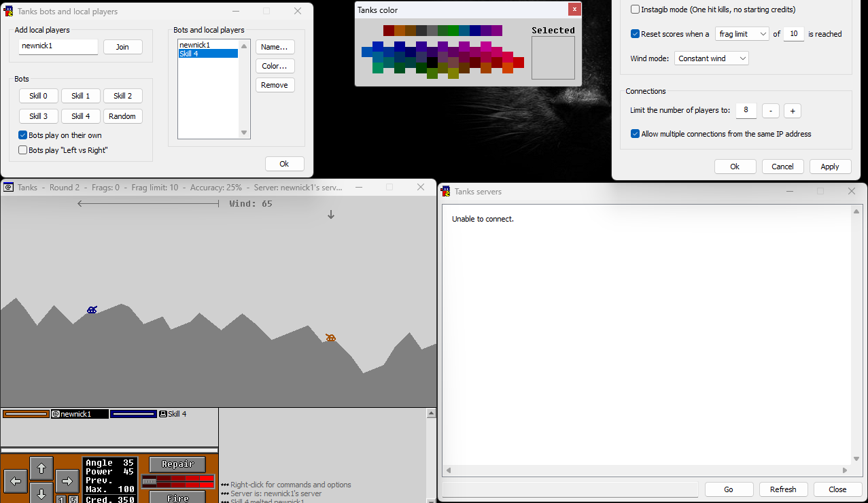Click the players list scroll down arrow

pos(244,133)
